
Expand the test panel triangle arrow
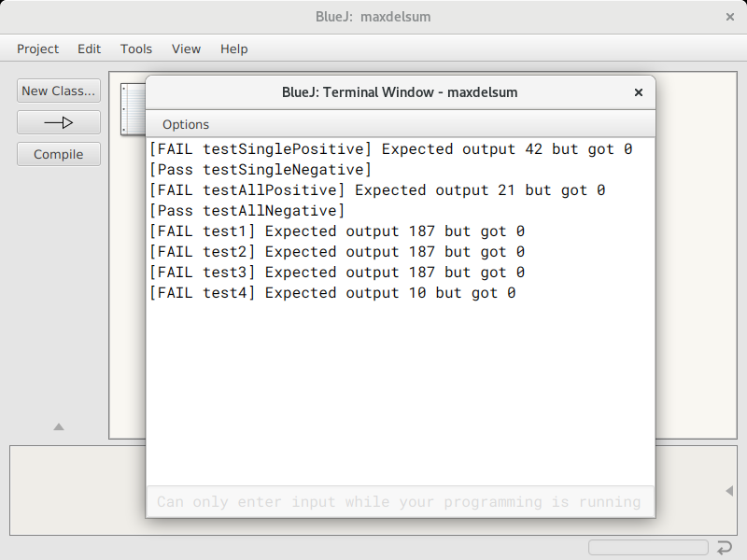[x=59, y=427]
